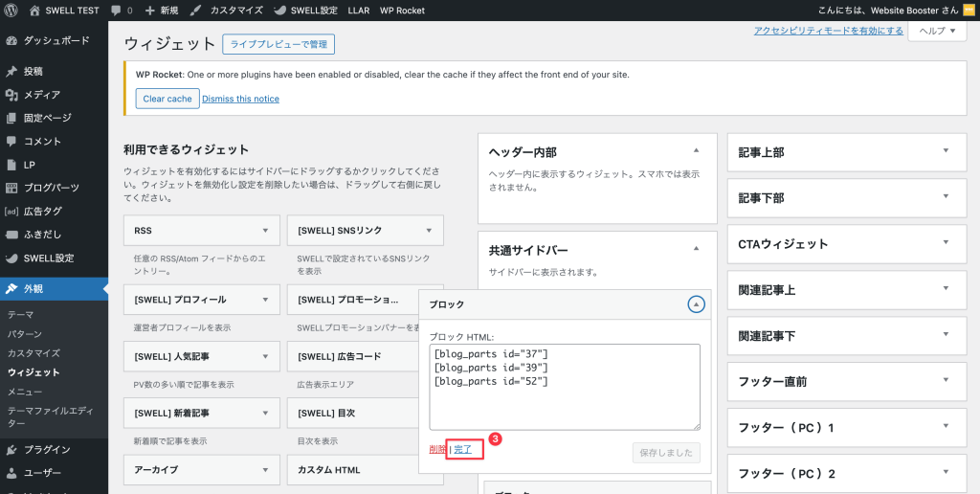The image size is (980, 494).
Task: Open WP Rocket in admin bar
Action: point(402,11)
